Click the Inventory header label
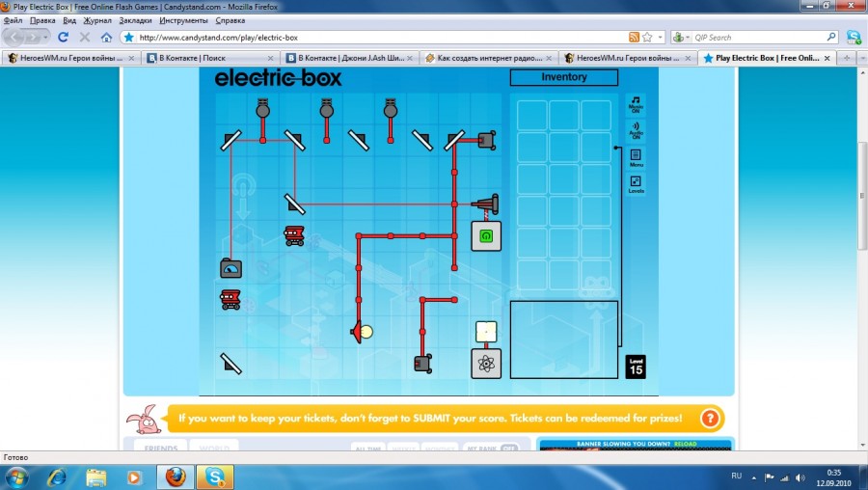Image resolution: width=868 pixels, height=490 pixels. (x=563, y=77)
